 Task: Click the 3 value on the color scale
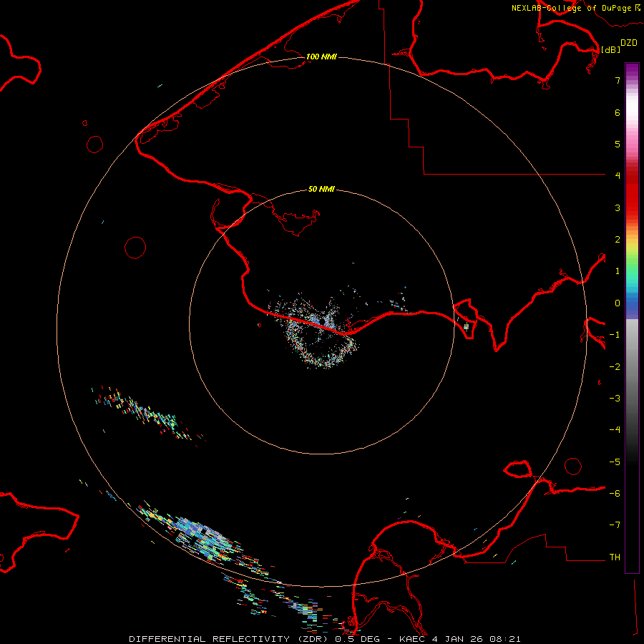point(618,208)
